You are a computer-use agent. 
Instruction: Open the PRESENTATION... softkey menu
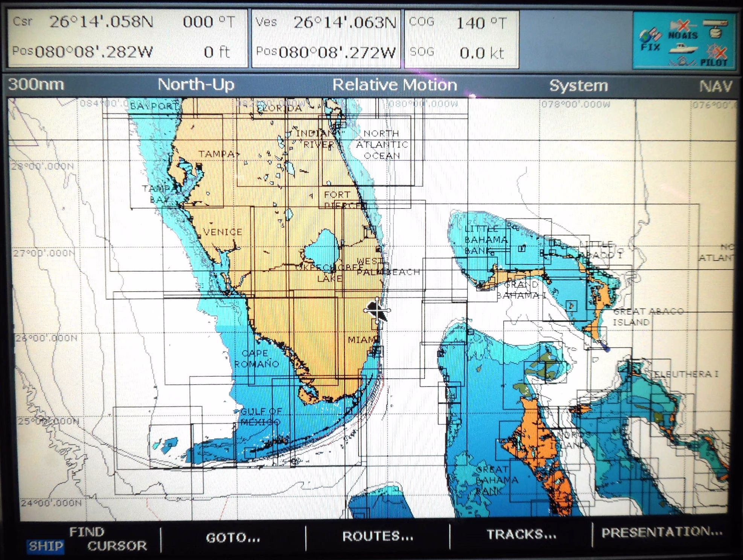662,532
